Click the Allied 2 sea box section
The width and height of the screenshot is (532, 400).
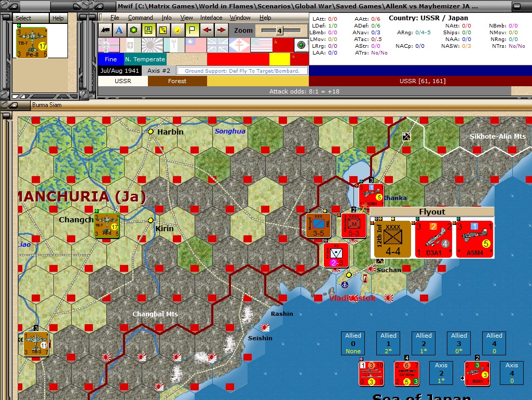[424, 343]
